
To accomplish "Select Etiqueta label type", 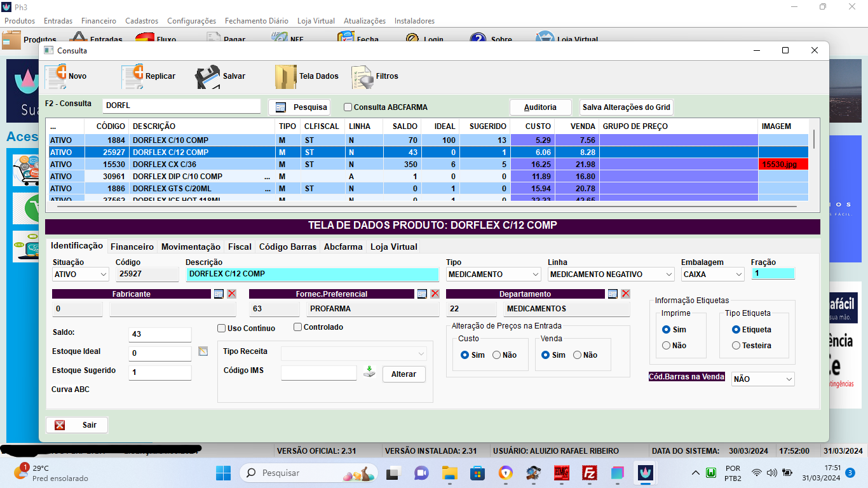I will tap(736, 330).
